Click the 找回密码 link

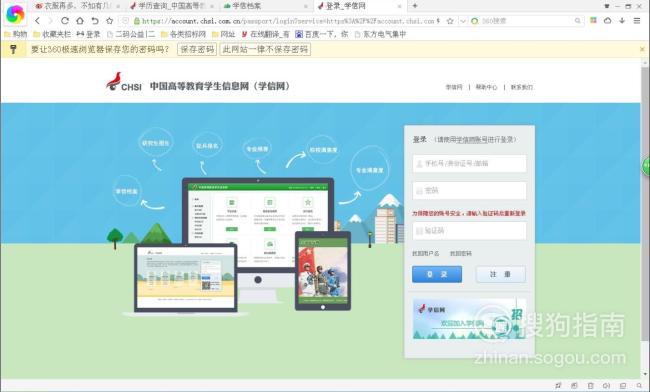[x=461, y=253]
